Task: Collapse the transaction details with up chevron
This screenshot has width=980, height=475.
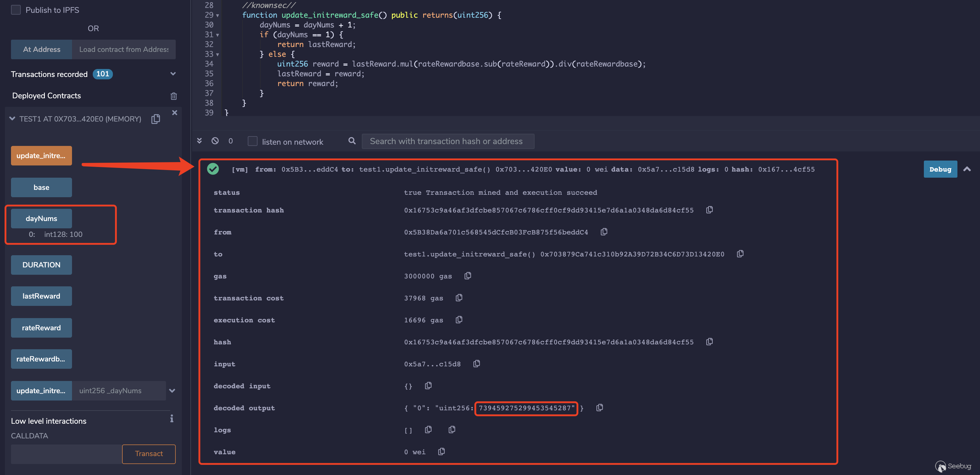Action: [x=967, y=169]
